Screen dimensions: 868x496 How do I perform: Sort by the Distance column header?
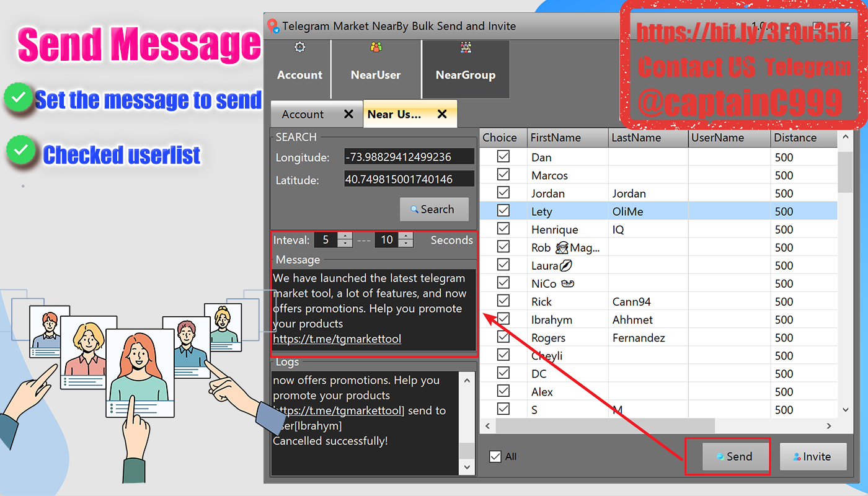coord(804,138)
